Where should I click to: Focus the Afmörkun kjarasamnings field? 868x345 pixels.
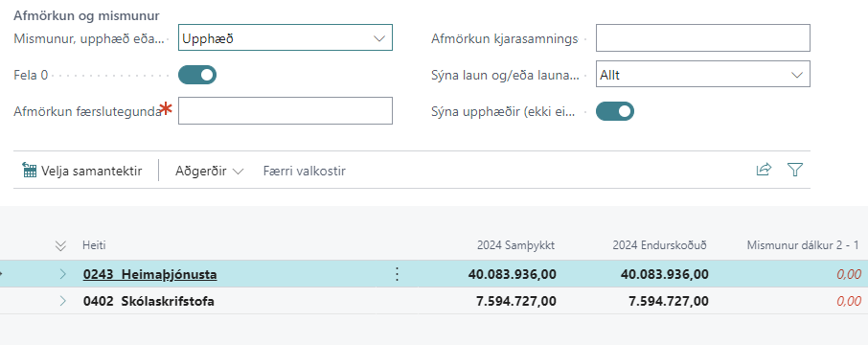703,37
